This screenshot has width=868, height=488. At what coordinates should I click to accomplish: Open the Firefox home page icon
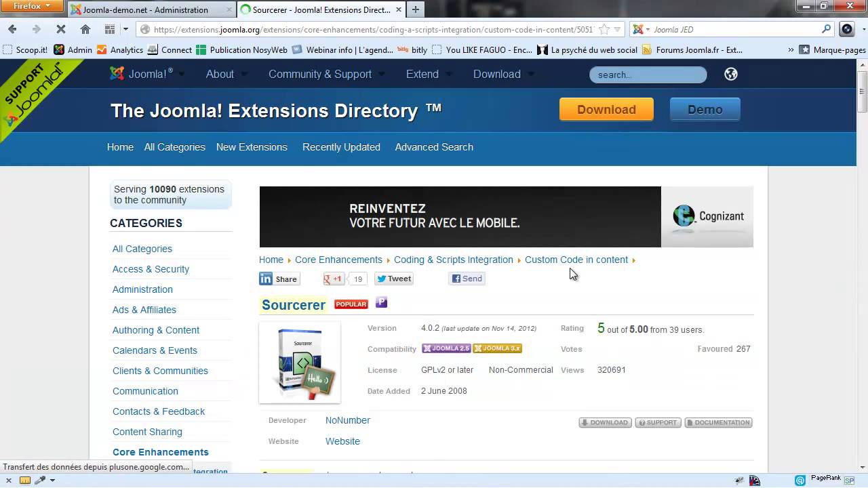click(85, 29)
